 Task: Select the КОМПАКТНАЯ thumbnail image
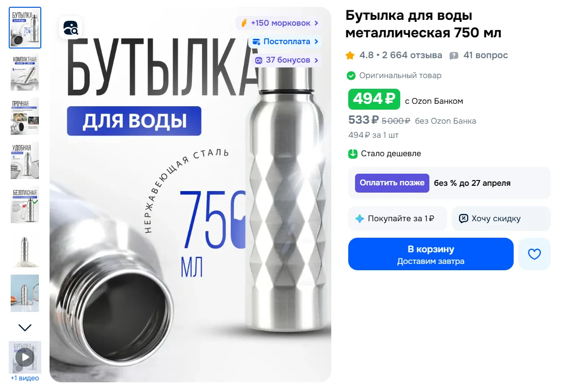coord(25,72)
